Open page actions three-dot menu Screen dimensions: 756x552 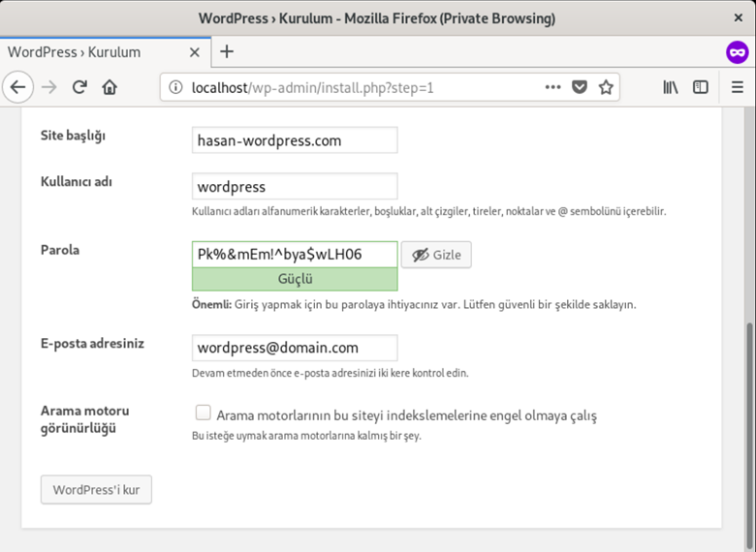point(552,87)
